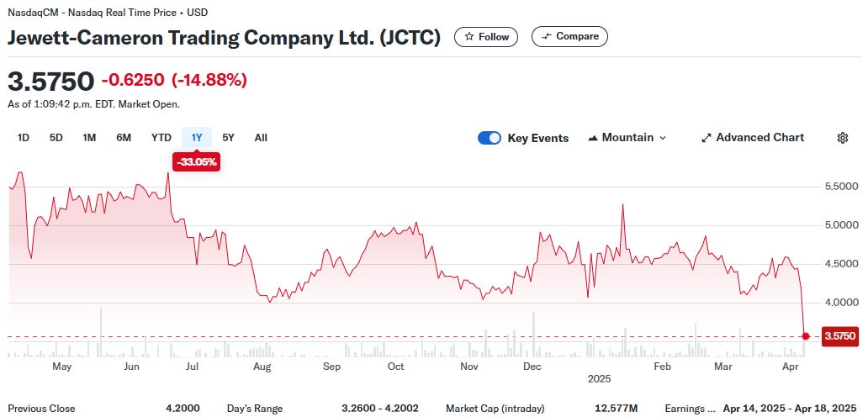Click the large 3.5750 price text

point(51,81)
